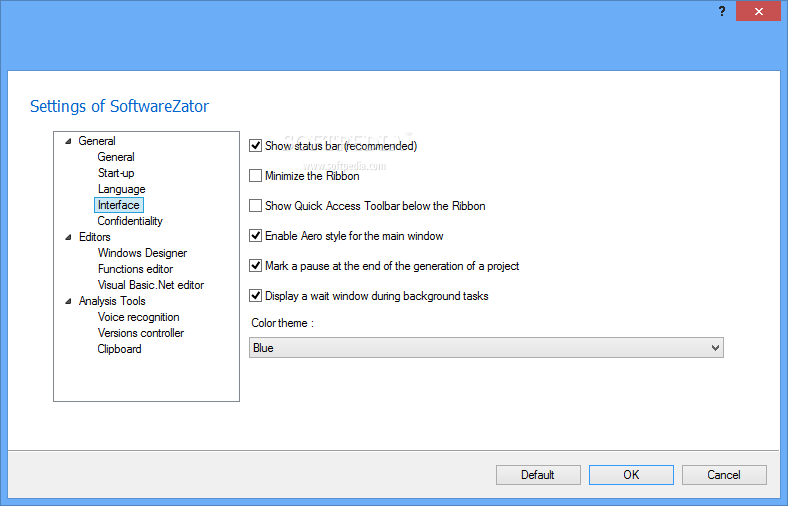Open Clipboard settings page
This screenshot has height=506, width=788.
[120, 349]
